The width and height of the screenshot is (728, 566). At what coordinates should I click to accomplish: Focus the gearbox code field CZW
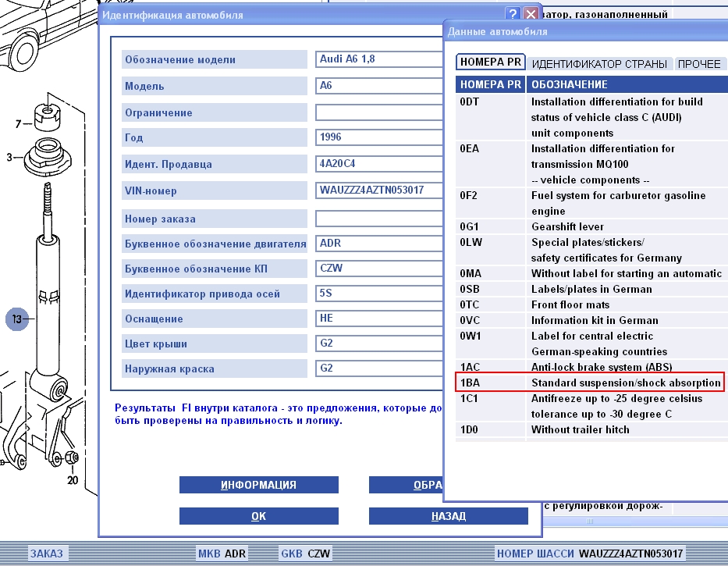click(379, 268)
